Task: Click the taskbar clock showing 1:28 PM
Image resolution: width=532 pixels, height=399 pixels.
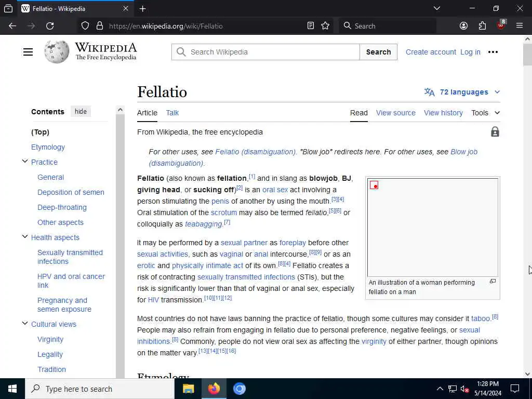Action: (x=487, y=389)
